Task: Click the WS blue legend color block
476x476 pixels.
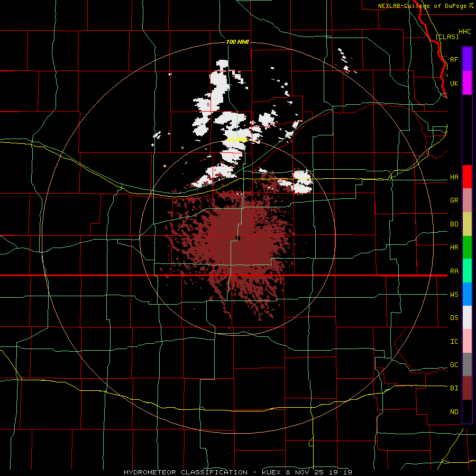Action: [467, 294]
